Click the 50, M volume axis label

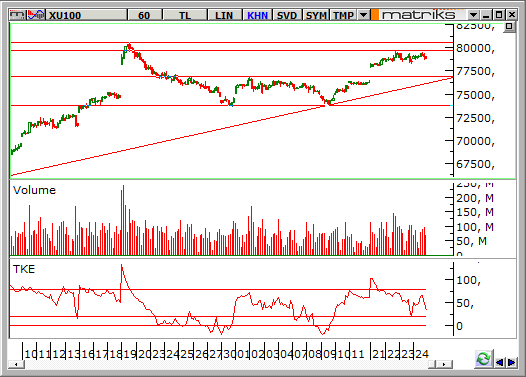pos(471,241)
